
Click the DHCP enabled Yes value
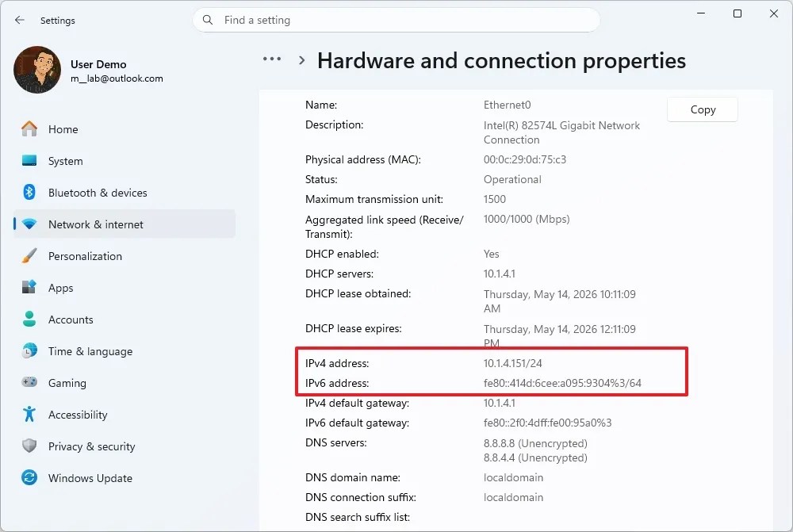tap(491, 254)
